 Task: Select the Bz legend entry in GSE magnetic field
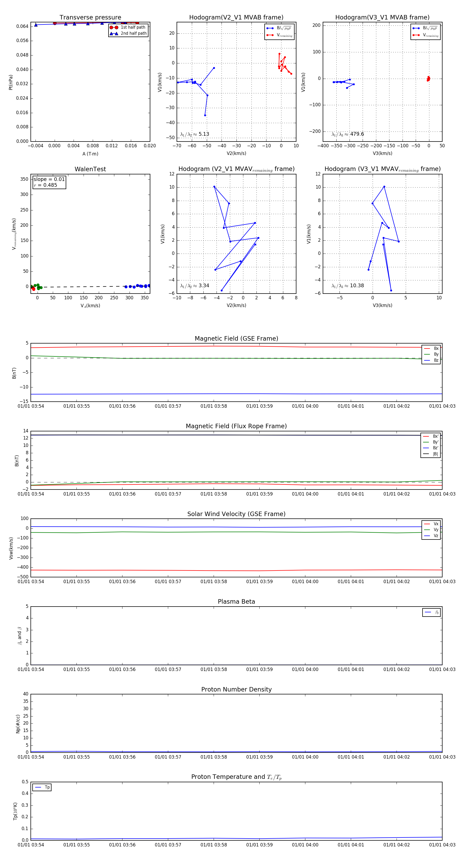[431, 360]
